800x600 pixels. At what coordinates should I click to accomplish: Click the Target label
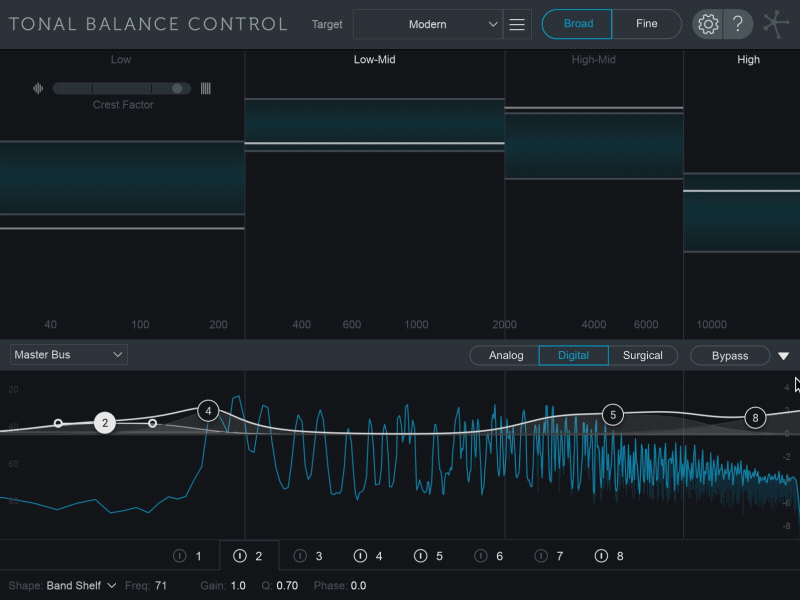(x=327, y=24)
